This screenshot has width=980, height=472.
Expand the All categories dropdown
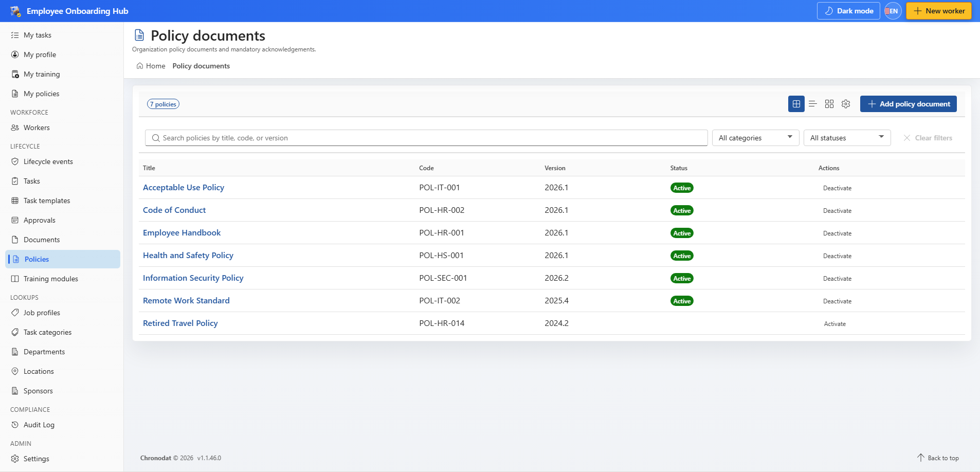(755, 138)
